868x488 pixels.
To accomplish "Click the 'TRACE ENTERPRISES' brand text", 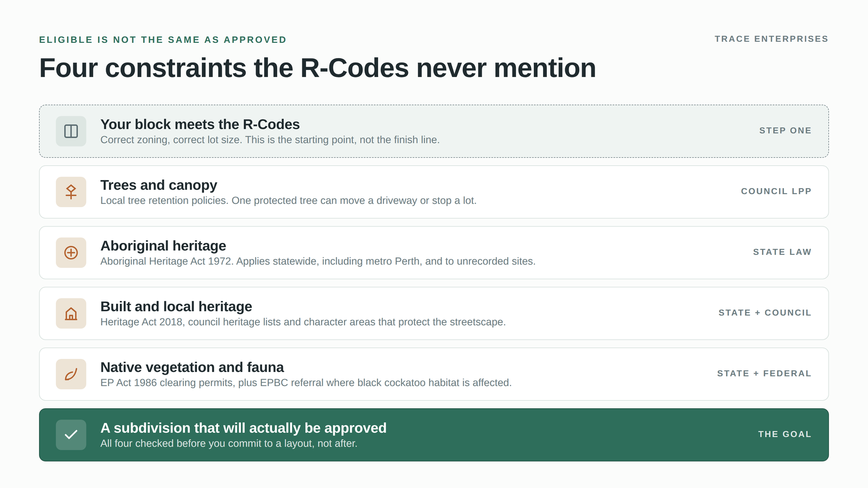I will 771,39.
